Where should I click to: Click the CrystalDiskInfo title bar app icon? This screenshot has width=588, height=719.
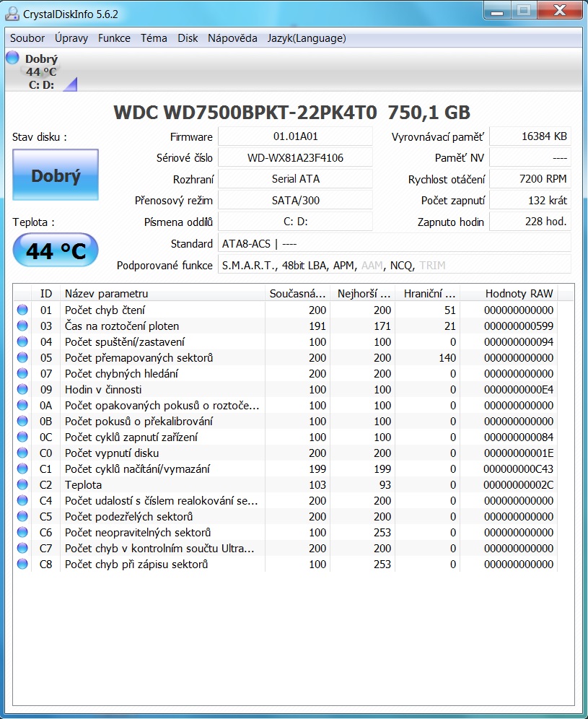(12, 13)
